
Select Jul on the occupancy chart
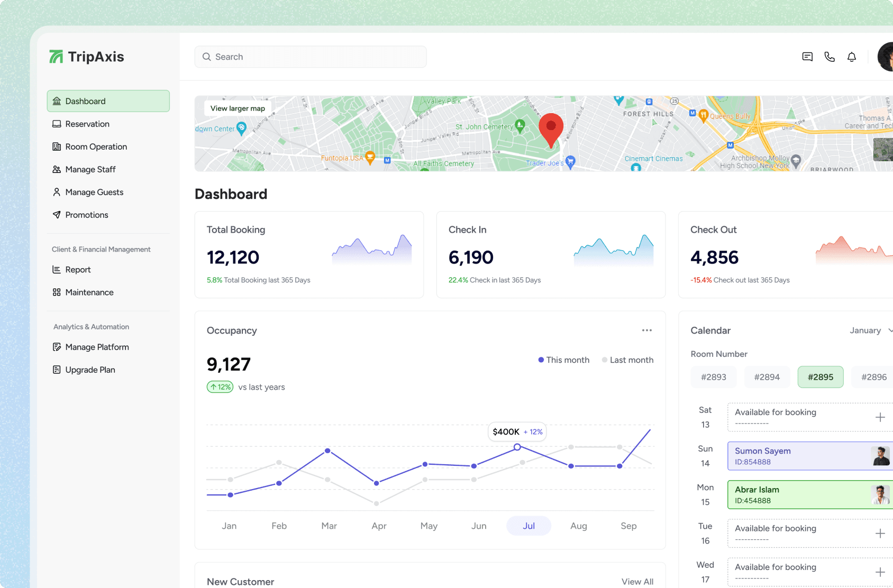(x=529, y=526)
